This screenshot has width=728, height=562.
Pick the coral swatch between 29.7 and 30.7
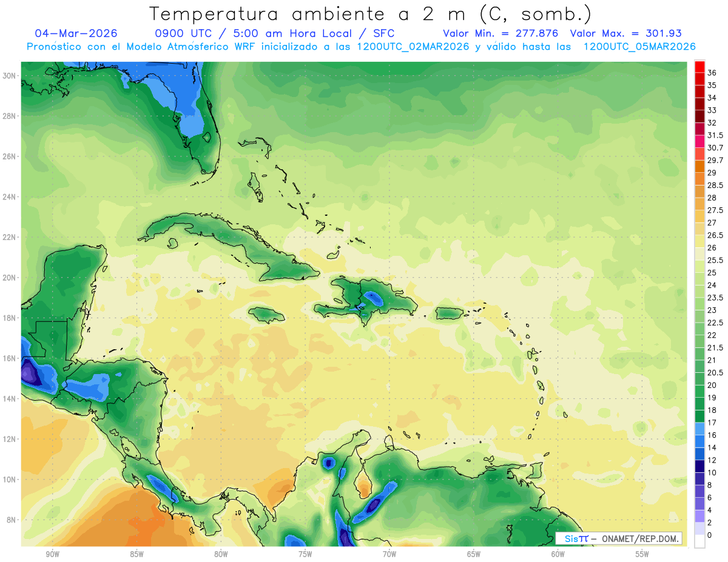coord(699,154)
